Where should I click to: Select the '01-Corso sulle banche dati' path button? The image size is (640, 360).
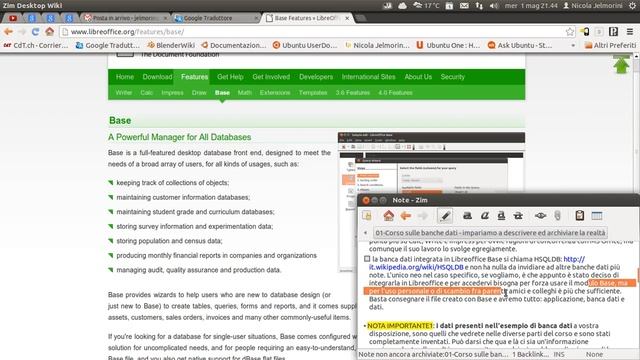(x=490, y=233)
